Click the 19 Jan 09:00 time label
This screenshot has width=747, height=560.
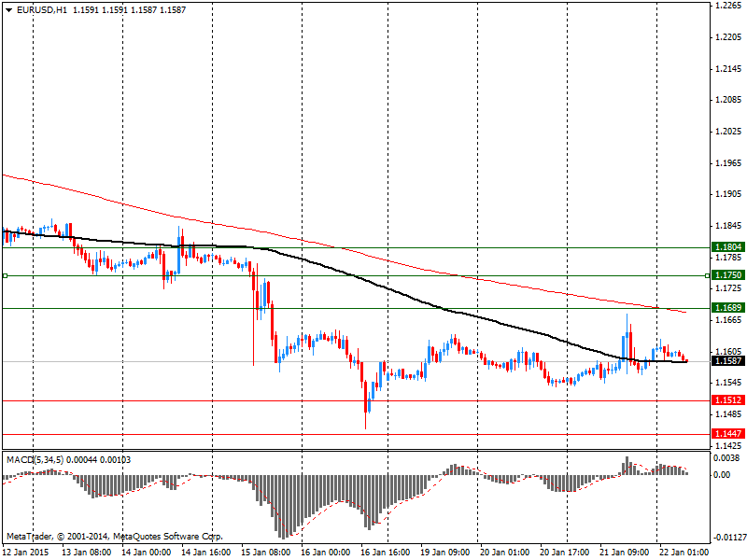445,553
